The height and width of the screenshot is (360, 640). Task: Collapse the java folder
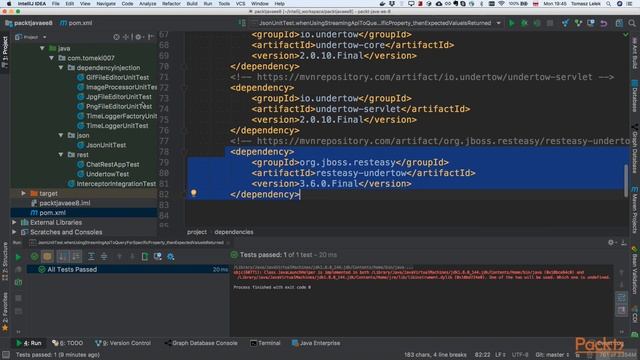tap(42, 48)
